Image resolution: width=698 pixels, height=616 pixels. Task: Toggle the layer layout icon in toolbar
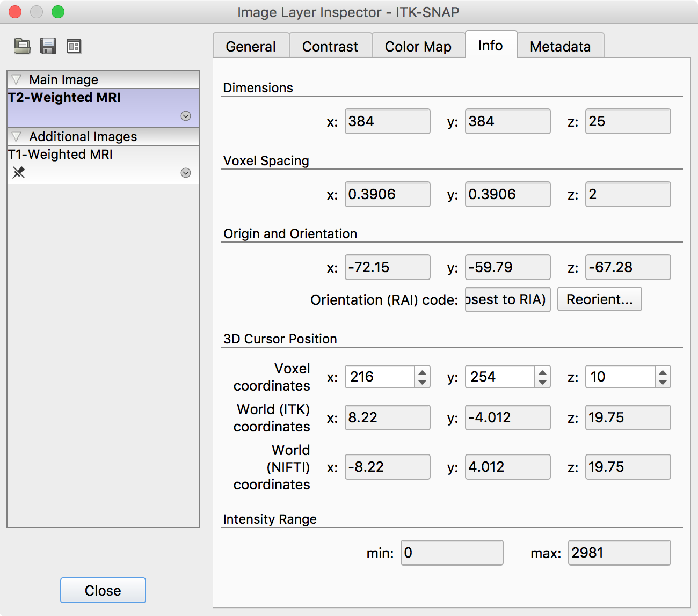pyautogui.click(x=74, y=46)
